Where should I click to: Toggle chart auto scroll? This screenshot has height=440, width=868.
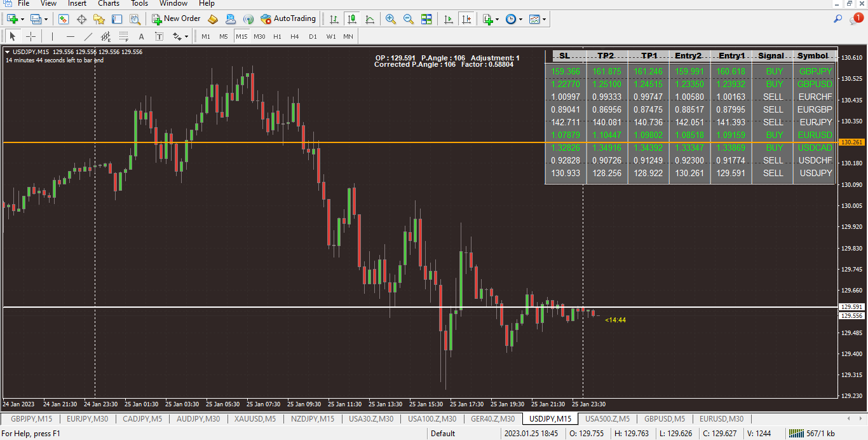(x=449, y=19)
